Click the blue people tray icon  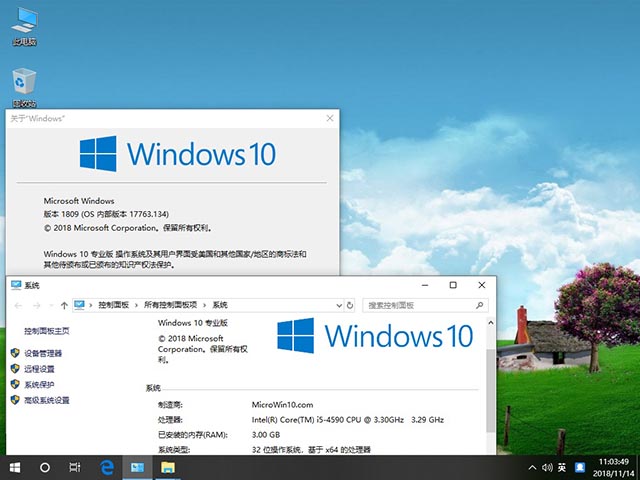click(x=580, y=467)
